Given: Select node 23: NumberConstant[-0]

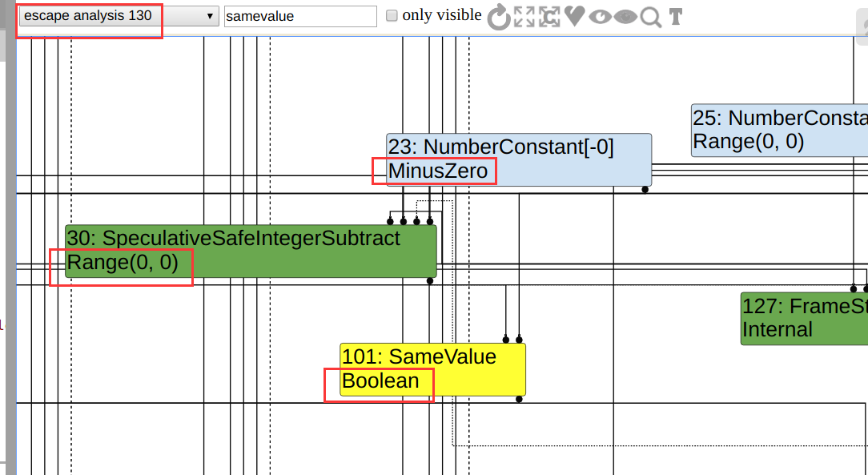Looking at the screenshot, I should click(519, 159).
